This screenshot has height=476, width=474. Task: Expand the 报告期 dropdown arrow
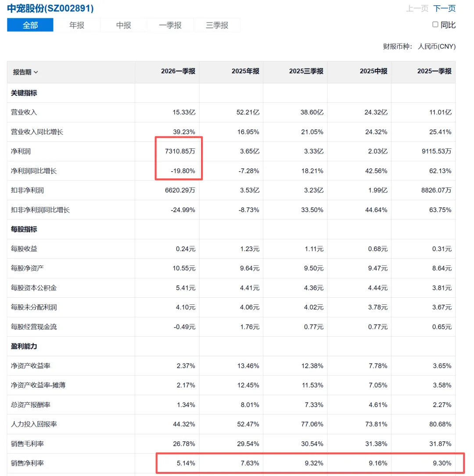(x=36, y=72)
